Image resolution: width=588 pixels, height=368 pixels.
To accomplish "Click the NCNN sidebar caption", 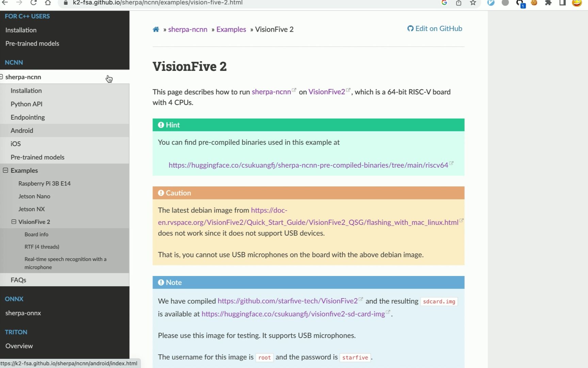I will 14,62.
